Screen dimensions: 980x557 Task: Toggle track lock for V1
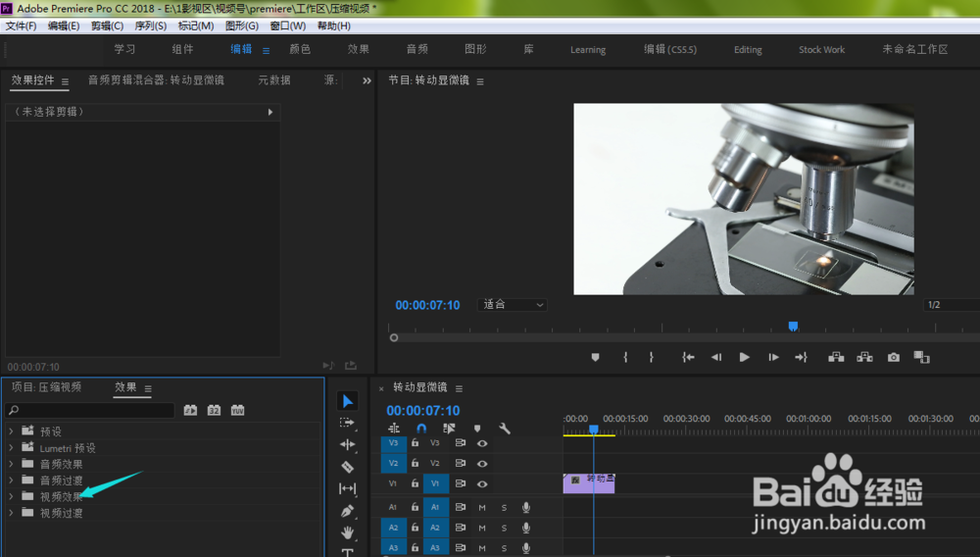point(415,483)
